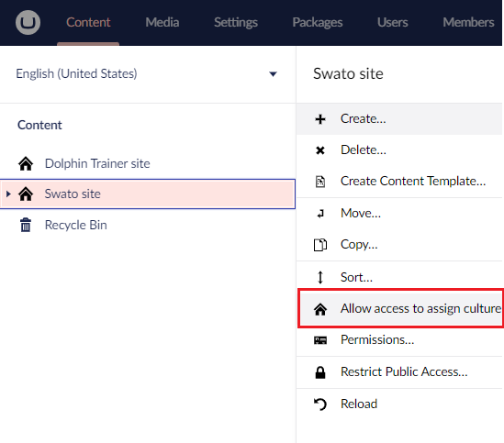Click the padlock icon for Restrict Public Access
The width and height of the screenshot is (504, 443).
320,372
